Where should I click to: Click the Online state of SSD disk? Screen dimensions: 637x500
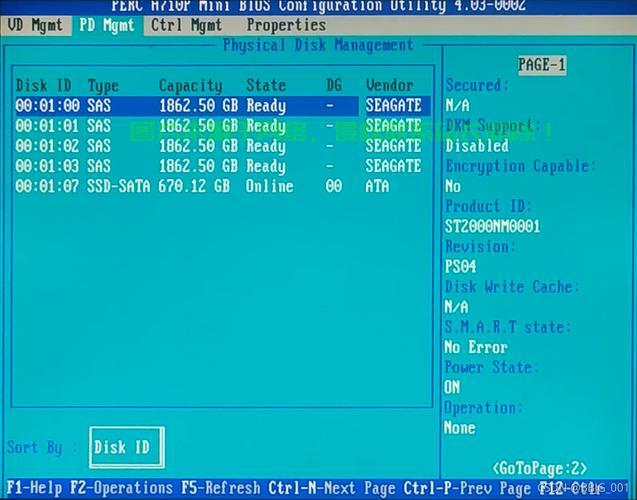click(269, 186)
